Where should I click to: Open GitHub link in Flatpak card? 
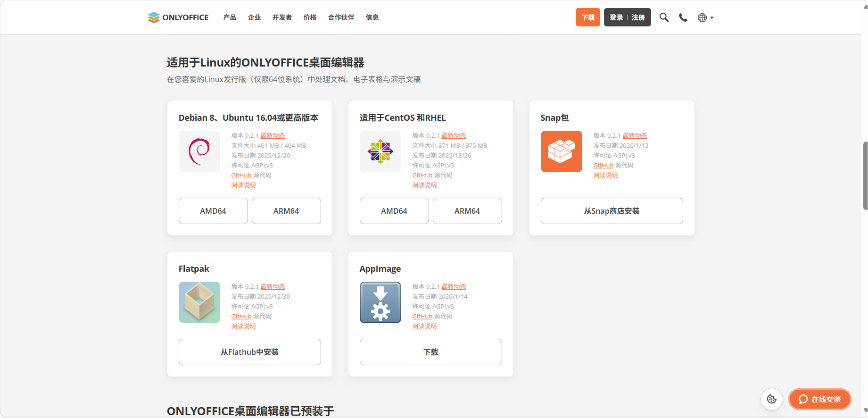tap(241, 317)
